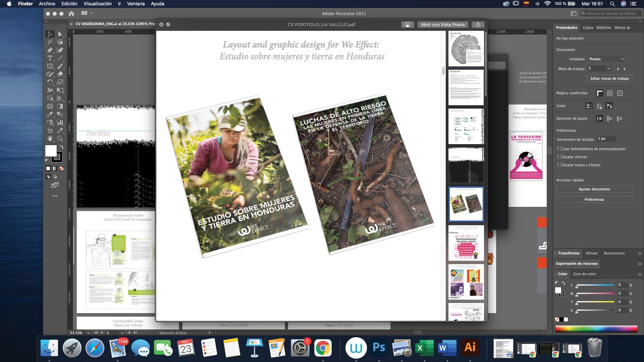644x362 pixels.
Task: Expand the Mesa de trabajo dropdown
Action: coord(608,69)
